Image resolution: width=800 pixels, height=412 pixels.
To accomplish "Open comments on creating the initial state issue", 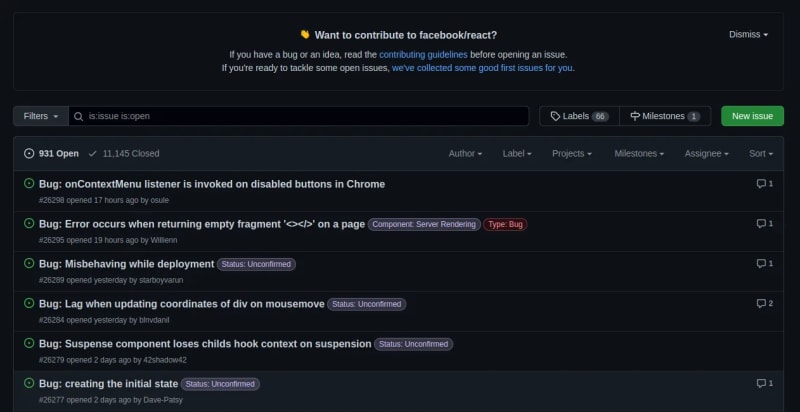I will point(764,383).
